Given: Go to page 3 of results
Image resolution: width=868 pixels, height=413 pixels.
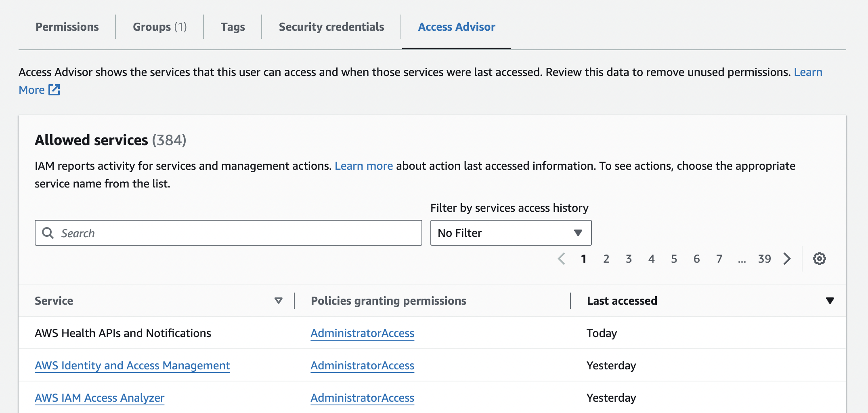Looking at the screenshot, I should 629,259.
